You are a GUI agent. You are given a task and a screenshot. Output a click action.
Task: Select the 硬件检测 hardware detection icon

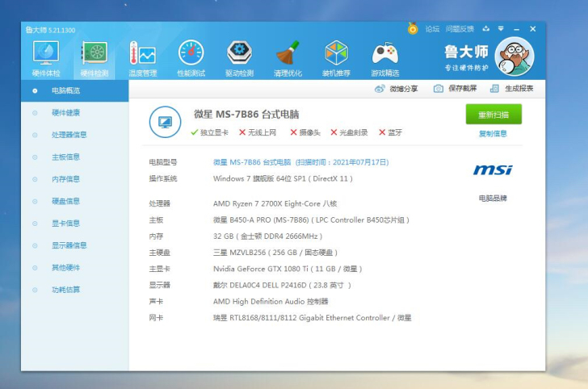pyautogui.click(x=94, y=59)
